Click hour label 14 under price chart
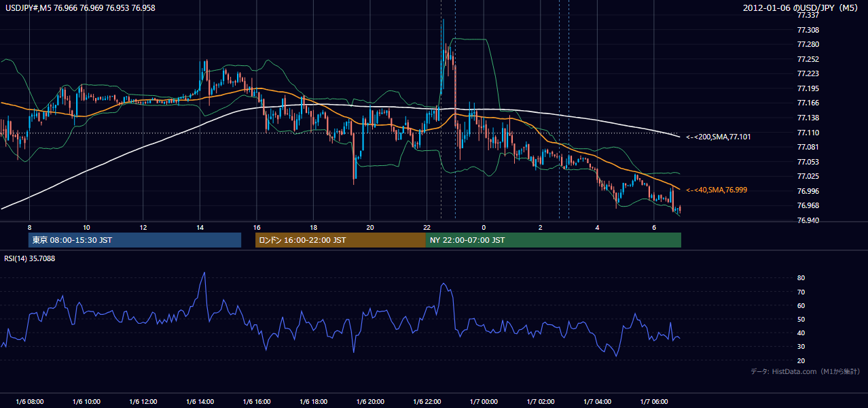Screen dimensions: 868x408 pos(200,226)
